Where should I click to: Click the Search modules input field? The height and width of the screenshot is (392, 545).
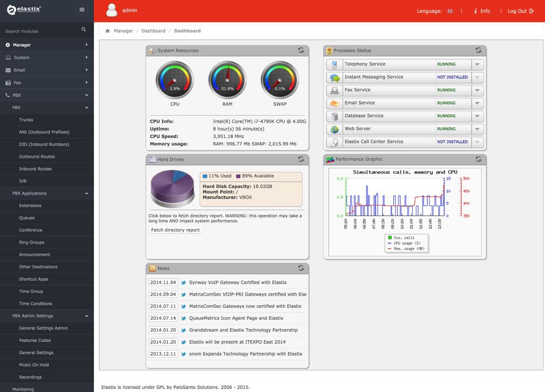pyautogui.click(x=42, y=31)
